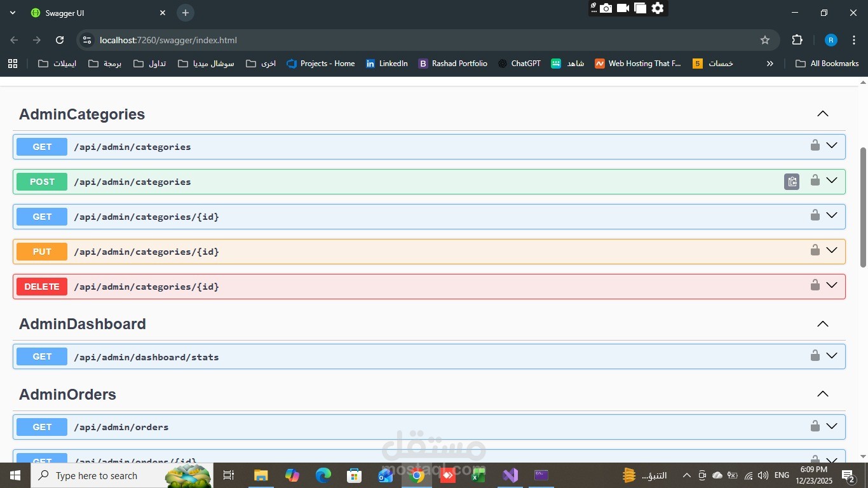Image resolution: width=868 pixels, height=488 pixels.
Task: Open Outlook from the taskbar
Action: 385,475
